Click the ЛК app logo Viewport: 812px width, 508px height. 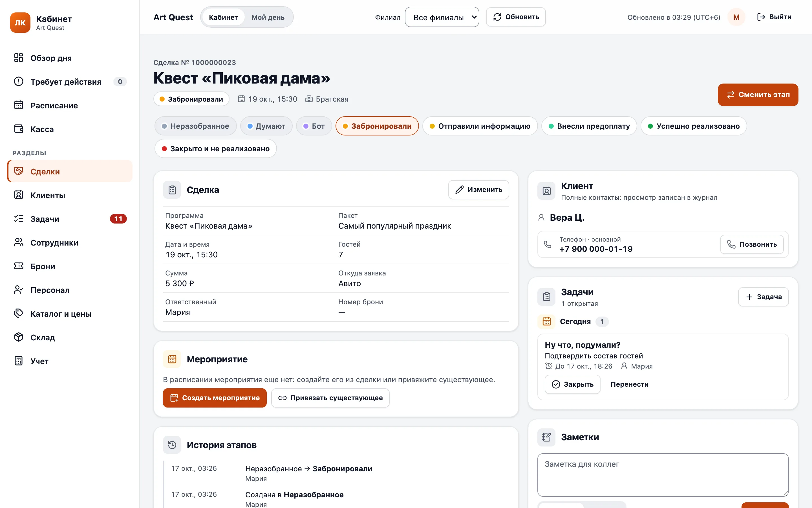click(20, 23)
